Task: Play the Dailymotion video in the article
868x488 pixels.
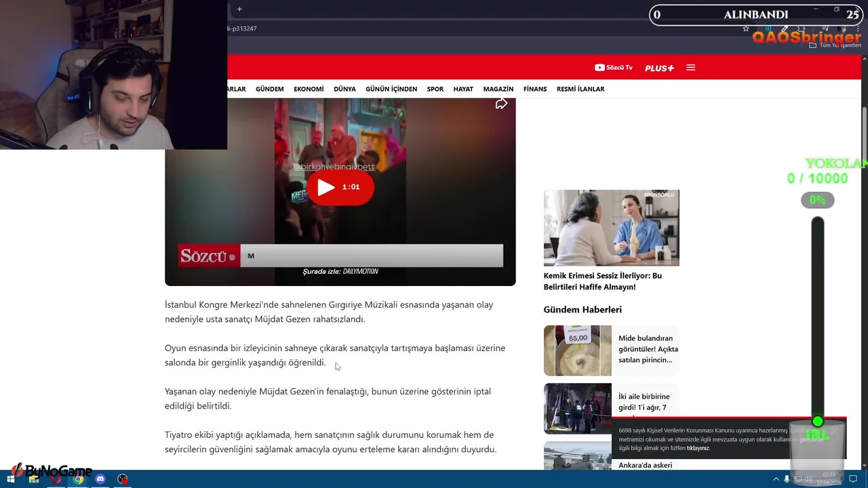Action: tap(340, 187)
